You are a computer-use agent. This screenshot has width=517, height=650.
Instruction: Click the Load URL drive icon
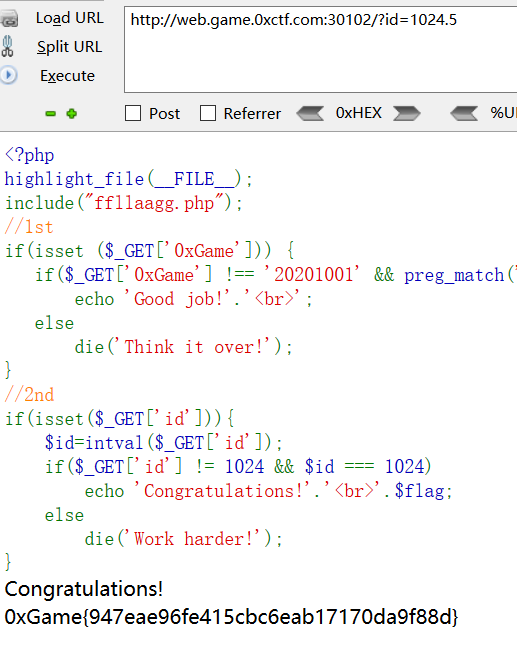coord(9,19)
